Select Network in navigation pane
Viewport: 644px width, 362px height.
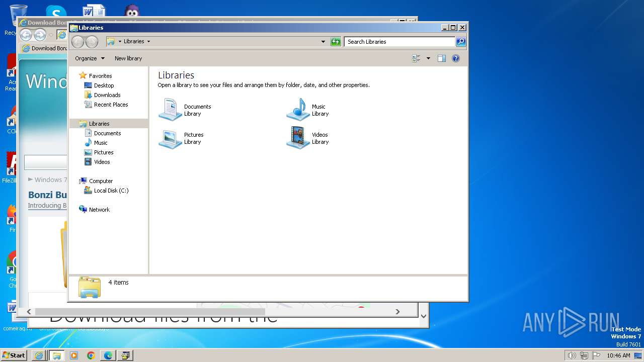coord(94,210)
